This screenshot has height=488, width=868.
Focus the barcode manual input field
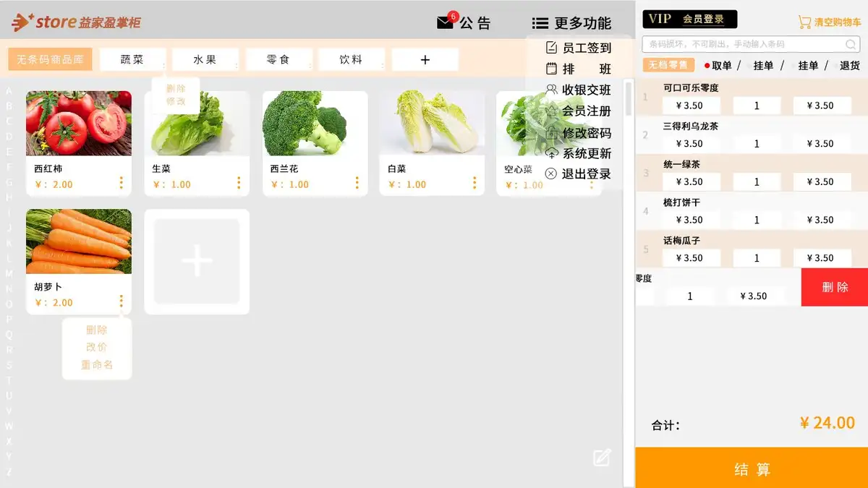(751, 44)
